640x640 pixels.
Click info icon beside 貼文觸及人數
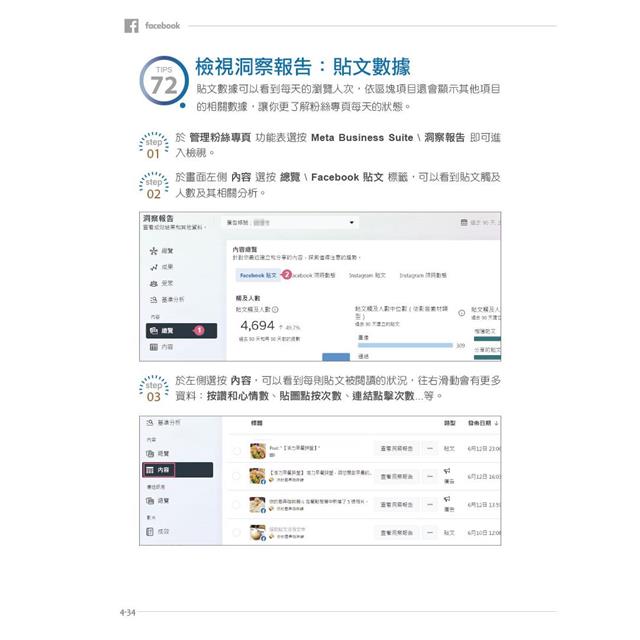click(275, 310)
